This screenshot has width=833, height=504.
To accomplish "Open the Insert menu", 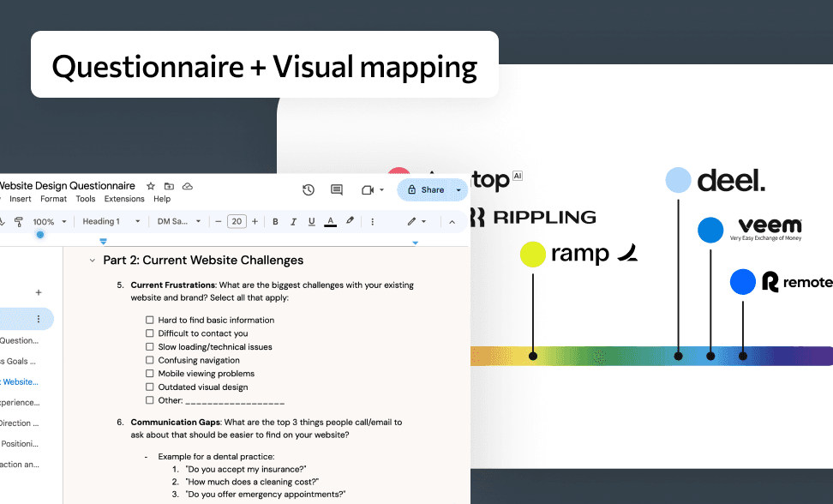I will click(x=21, y=199).
